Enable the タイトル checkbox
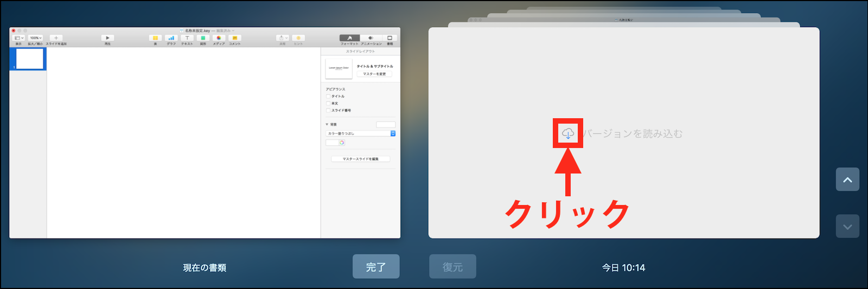 (x=328, y=97)
